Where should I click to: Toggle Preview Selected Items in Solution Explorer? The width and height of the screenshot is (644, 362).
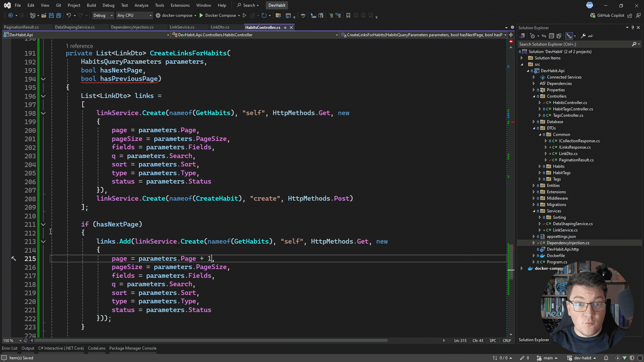click(x=570, y=36)
